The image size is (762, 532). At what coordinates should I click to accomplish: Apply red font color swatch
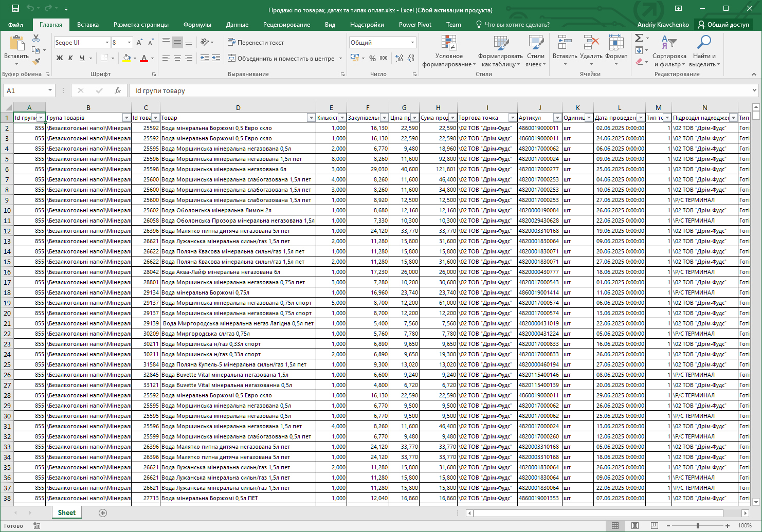[x=144, y=59]
